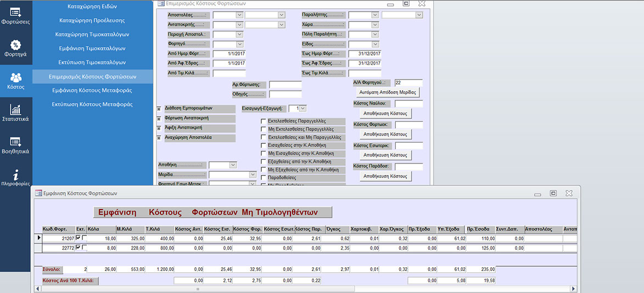Viewport: 644px width, 293px height.
Task: Select the Κόστος people icon
Action: pyautogui.click(x=15, y=81)
